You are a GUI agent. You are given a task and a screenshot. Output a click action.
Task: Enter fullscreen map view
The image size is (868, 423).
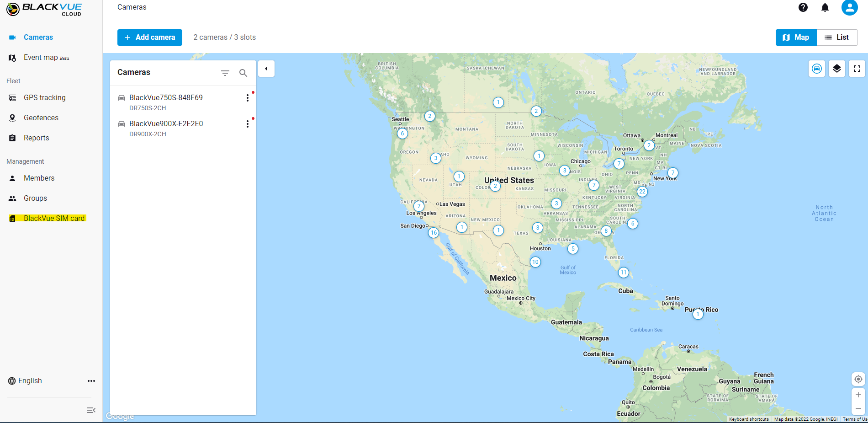pyautogui.click(x=857, y=69)
